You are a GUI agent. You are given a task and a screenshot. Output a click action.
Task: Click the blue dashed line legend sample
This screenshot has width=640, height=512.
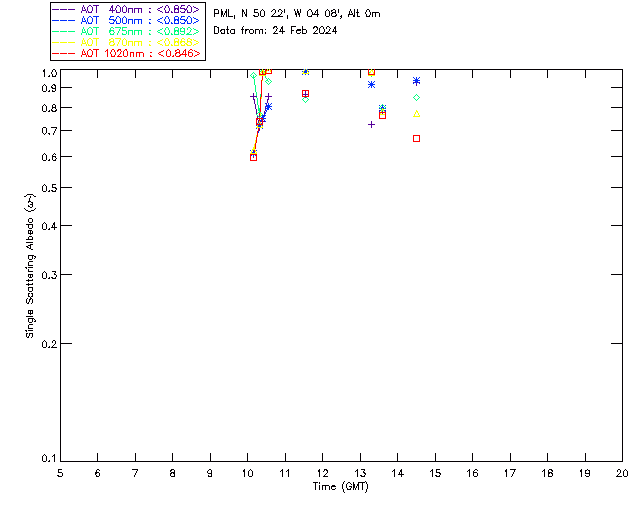click(64, 20)
